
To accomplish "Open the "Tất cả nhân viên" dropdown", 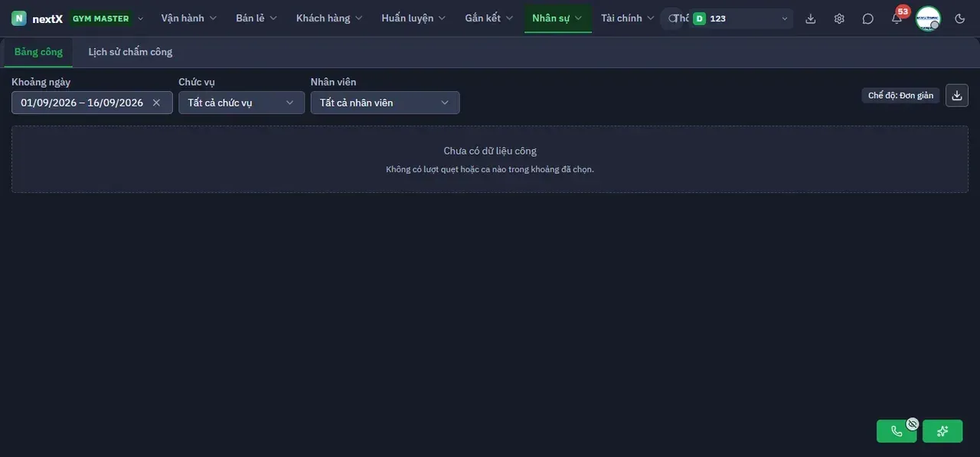I will point(385,103).
